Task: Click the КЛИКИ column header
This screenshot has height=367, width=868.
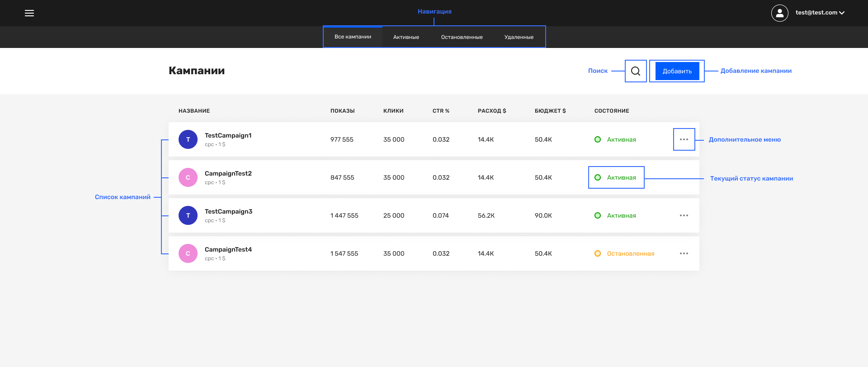Action: [393, 111]
